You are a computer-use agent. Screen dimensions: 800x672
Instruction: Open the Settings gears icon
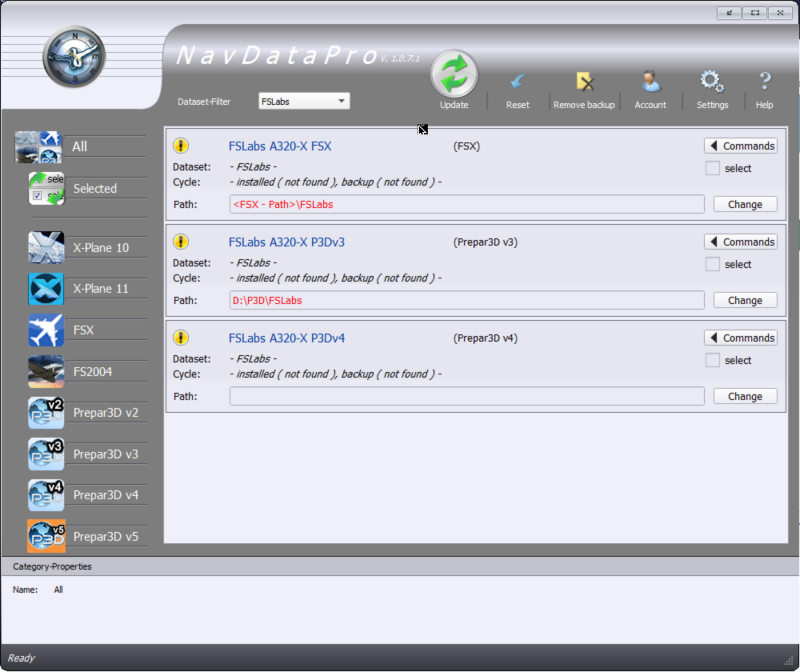click(x=712, y=81)
